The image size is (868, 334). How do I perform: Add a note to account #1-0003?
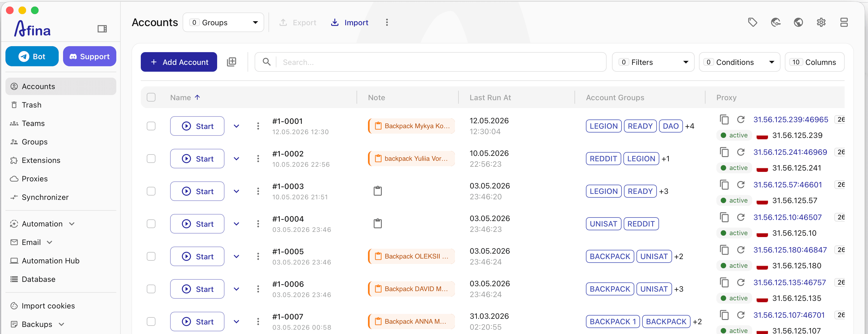point(378,191)
